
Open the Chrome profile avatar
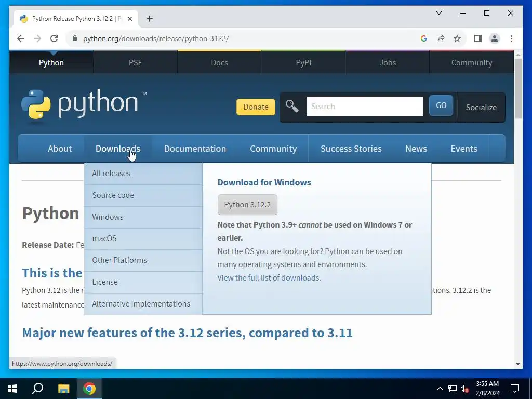[x=495, y=38]
